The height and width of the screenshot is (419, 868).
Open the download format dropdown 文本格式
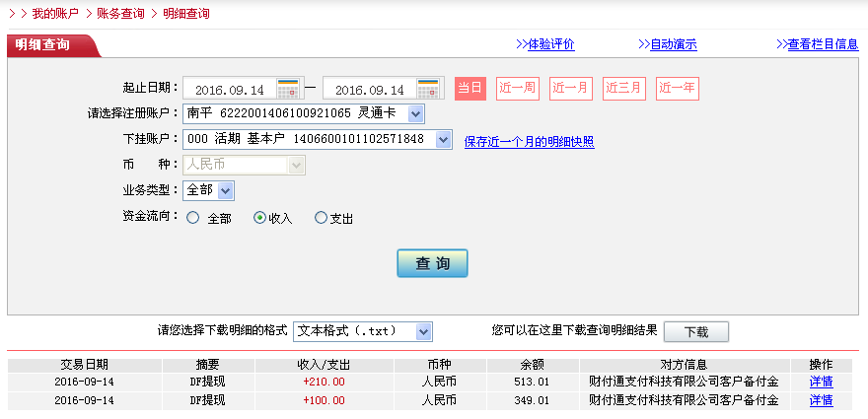[x=363, y=331]
